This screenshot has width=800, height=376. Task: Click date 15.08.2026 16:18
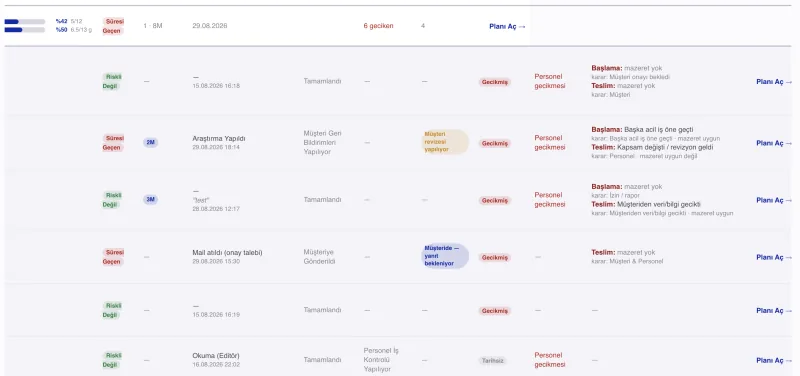click(216, 86)
